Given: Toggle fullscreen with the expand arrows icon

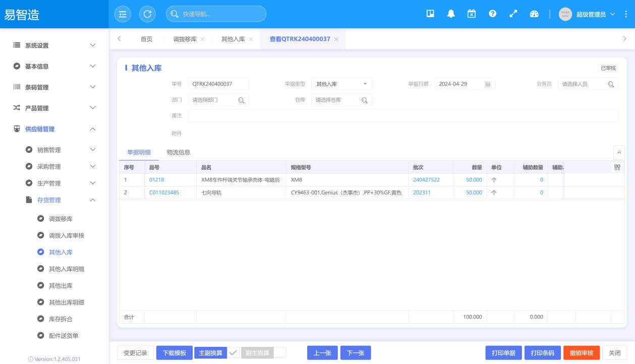Looking at the screenshot, I should point(513,14).
